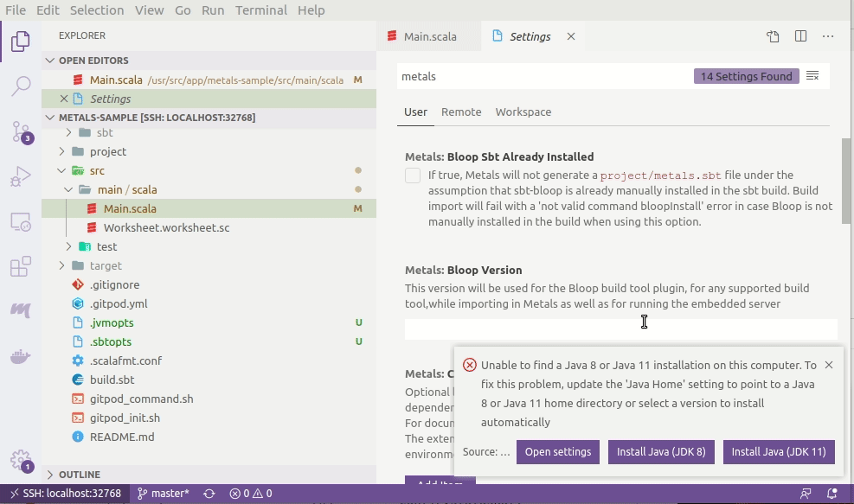Click Install Java (JDK 8) button
The width and height of the screenshot is (854, 504).
pyautogui.click(x=661, y=452)
